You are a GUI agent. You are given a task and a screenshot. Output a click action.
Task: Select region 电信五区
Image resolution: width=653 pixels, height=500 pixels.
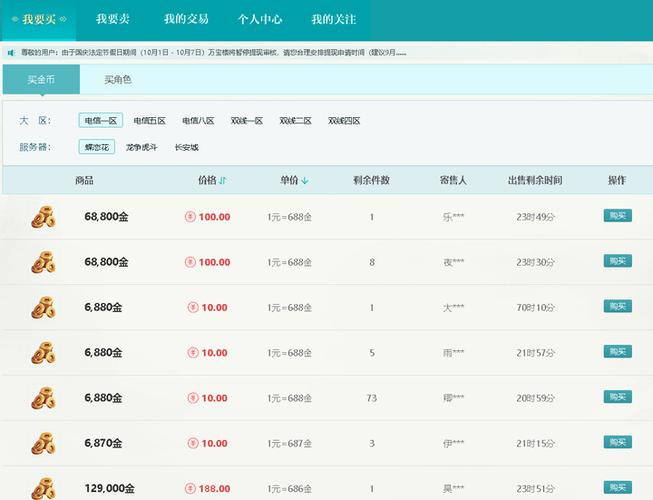[150, 121]
